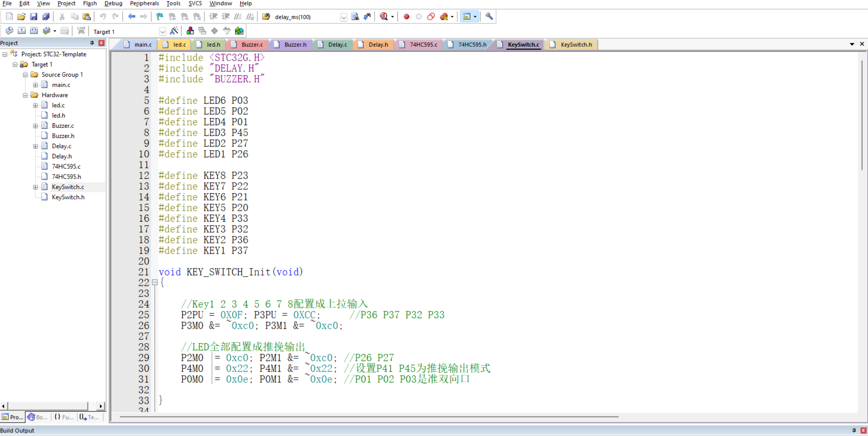Open a file using the folder icon
Viewport: 868px width, 436px height.
point(21,17)
